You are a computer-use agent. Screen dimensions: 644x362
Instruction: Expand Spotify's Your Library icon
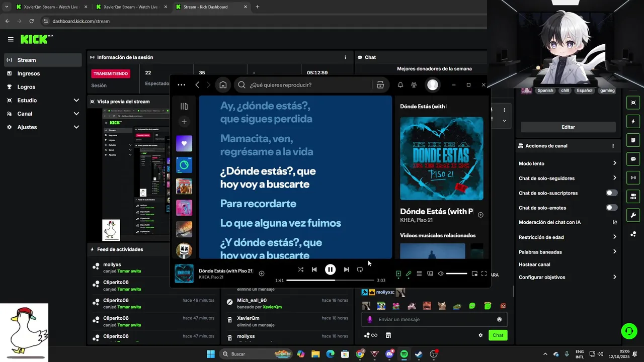click(x=184, y=106)
